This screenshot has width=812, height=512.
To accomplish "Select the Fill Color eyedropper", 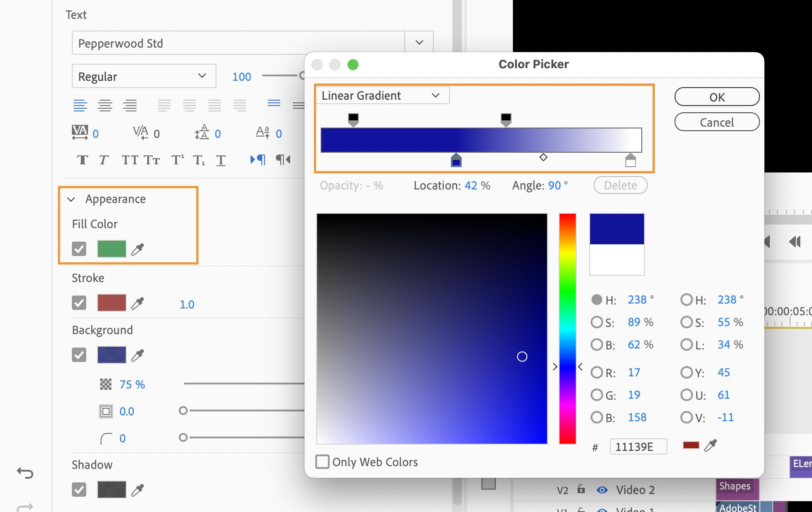I will [138, 249].
